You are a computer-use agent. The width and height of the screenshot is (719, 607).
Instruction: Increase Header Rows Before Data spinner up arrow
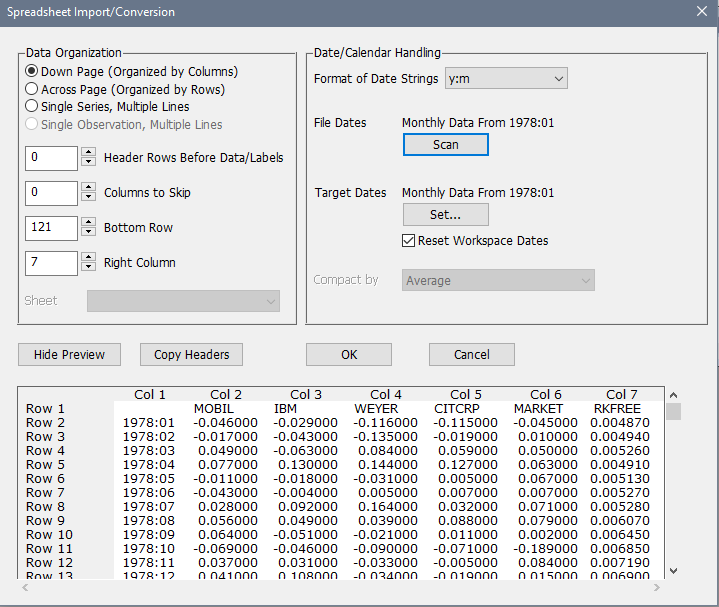click(89, 152)
